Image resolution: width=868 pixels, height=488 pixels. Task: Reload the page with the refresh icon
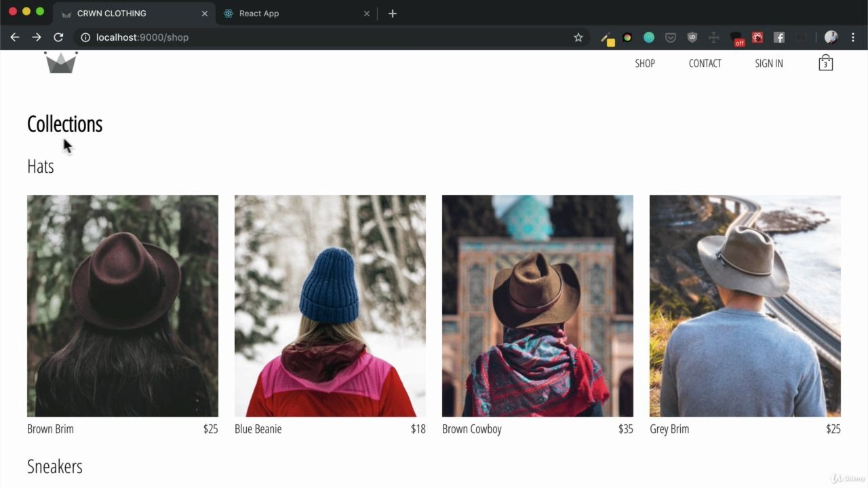click(58, 37)
